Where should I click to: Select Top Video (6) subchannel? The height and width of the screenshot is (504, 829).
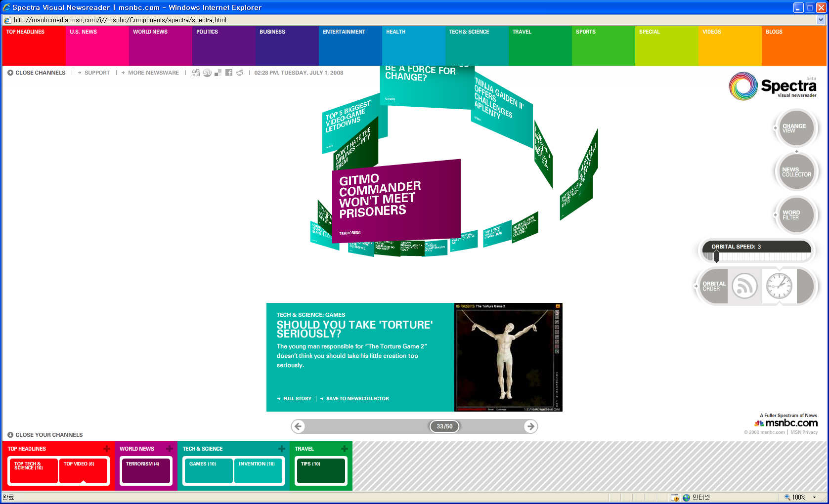(x=84, y=470)
